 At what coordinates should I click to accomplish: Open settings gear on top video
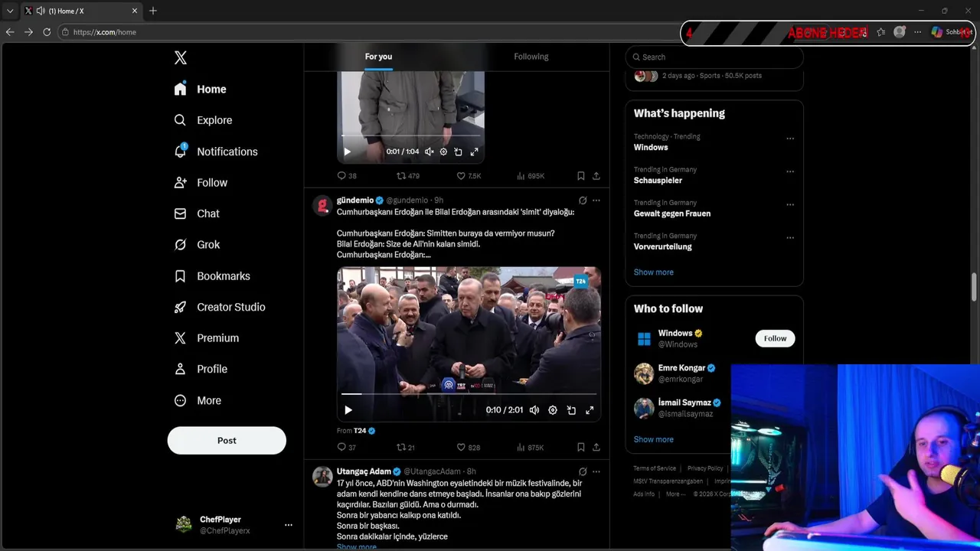point(443,152)
